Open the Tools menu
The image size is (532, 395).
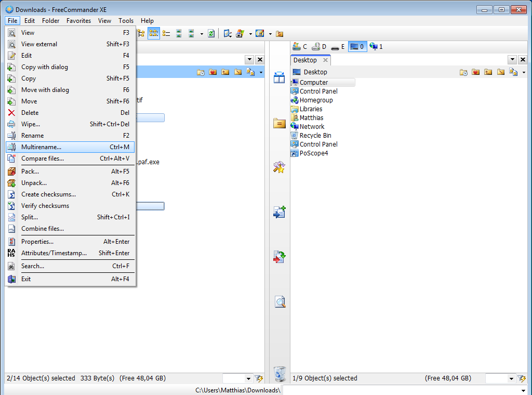point(126,21)
